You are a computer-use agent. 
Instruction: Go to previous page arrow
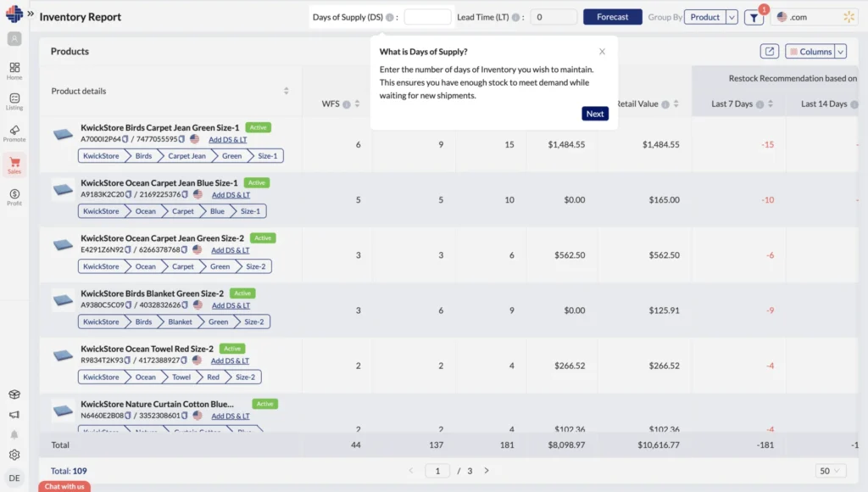coord(411,471)
